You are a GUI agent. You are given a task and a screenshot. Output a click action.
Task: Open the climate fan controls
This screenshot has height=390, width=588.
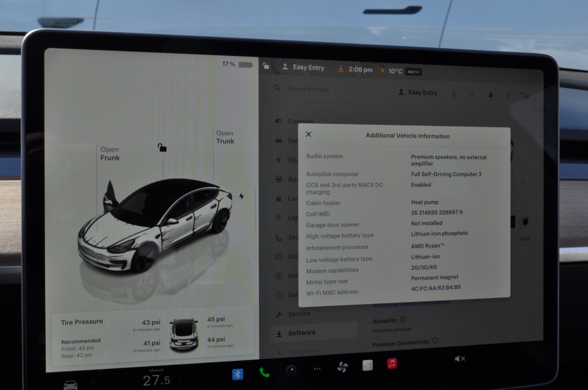coord(342,367)
